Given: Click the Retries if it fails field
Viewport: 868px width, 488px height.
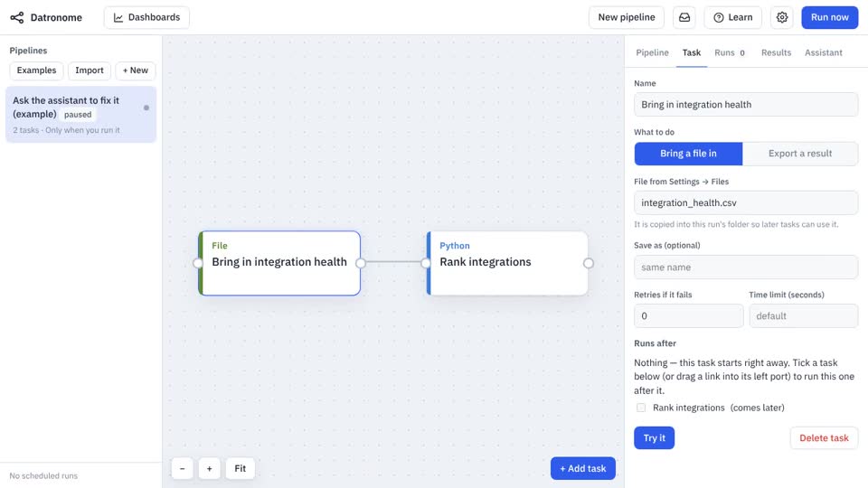Looking at the screenshot, I should point(689,316).
